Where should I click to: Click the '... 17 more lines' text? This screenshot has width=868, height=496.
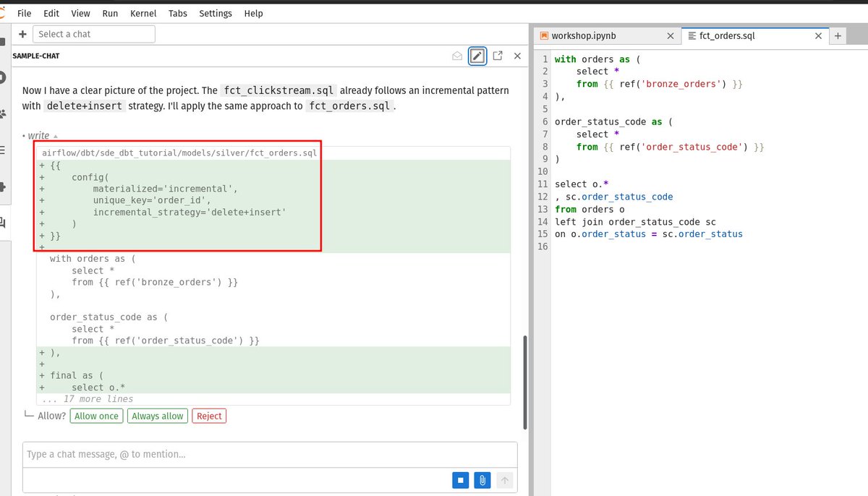click(88, 398)
